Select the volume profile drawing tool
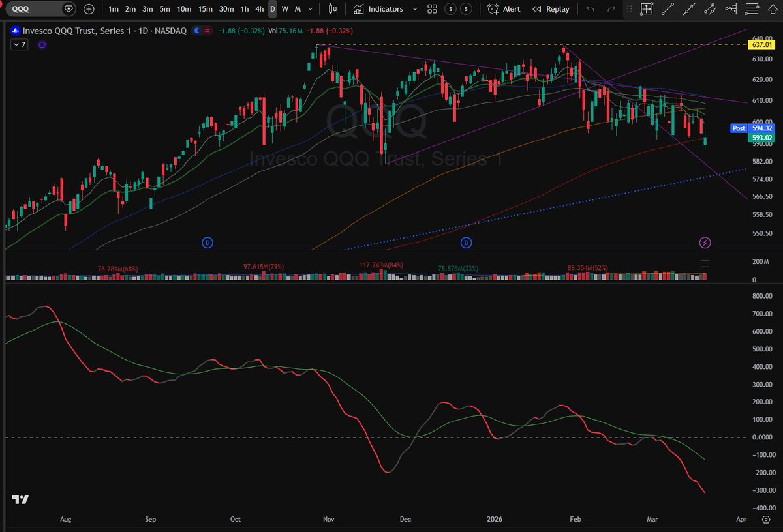 pos(731,9)
